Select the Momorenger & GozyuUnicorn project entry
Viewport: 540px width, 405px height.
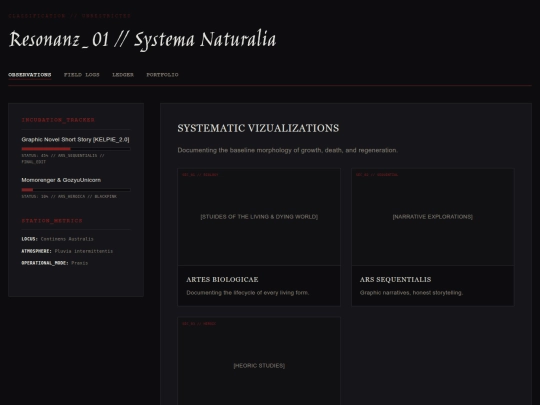point(61,180)
